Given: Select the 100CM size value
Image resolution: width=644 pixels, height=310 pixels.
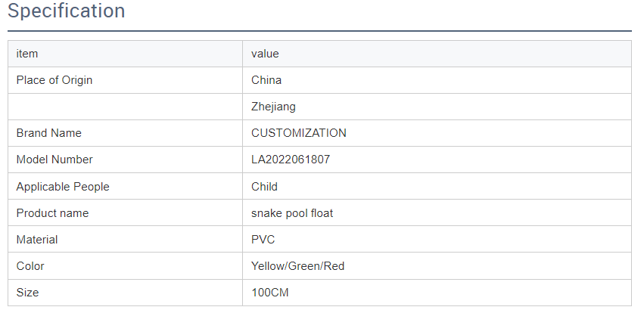Looking at the screenshot, I should click(270, 293).
